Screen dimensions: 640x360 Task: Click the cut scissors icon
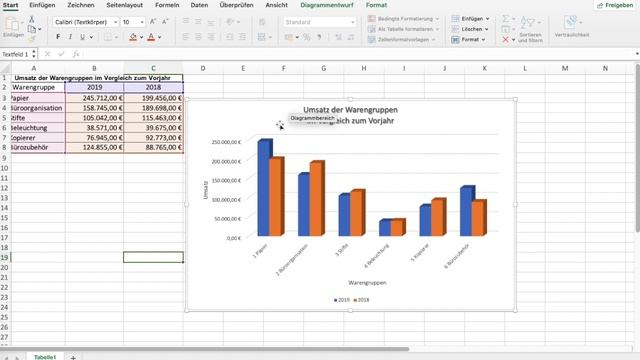coord(31,19)
